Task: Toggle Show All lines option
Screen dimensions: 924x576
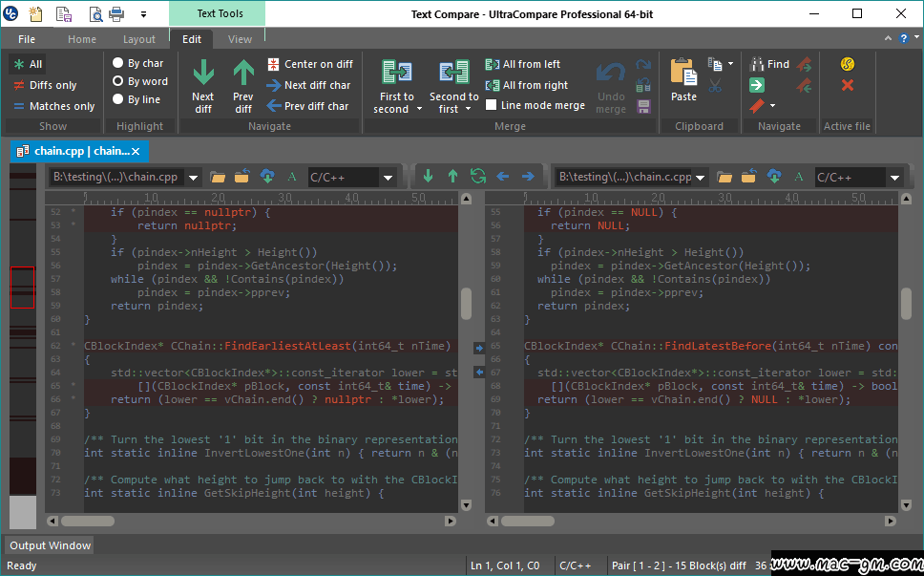Action: pos(28,64)
